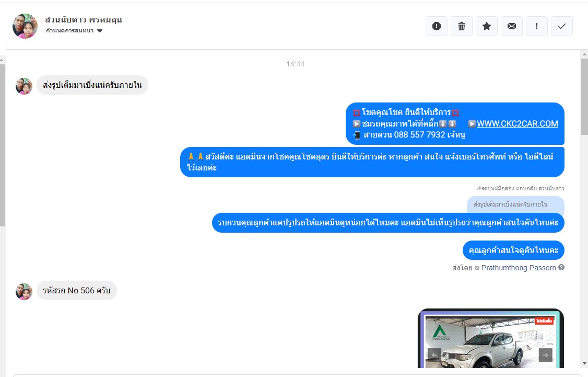Mark conversation done with checkmark icon

coord(562,26)
